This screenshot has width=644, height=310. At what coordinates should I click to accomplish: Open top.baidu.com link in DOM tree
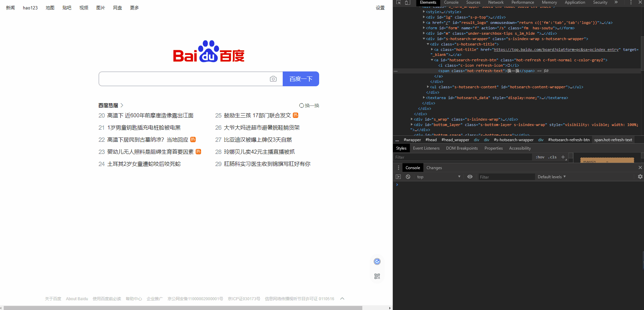(556, 50)
